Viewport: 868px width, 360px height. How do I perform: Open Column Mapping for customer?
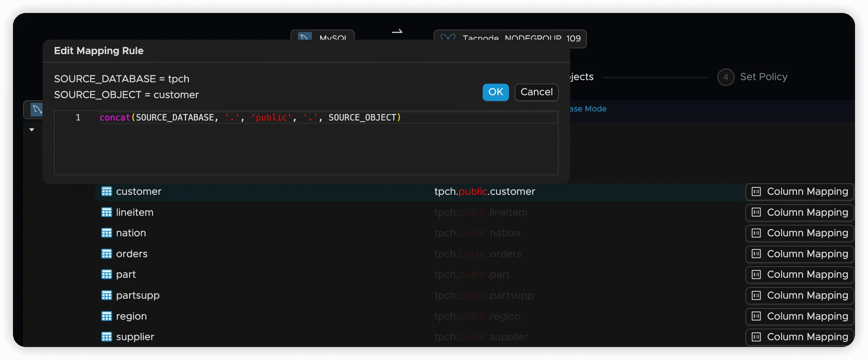[800, 192]
